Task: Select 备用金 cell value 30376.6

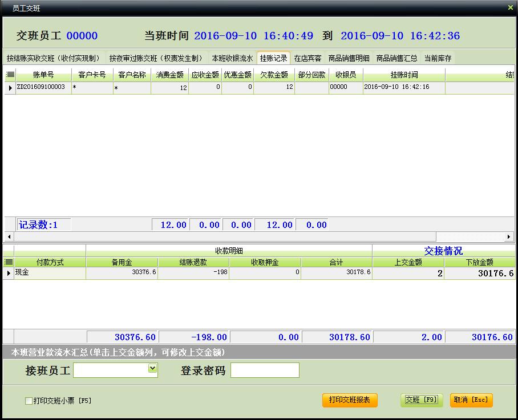Action: (x=122, y=273)
